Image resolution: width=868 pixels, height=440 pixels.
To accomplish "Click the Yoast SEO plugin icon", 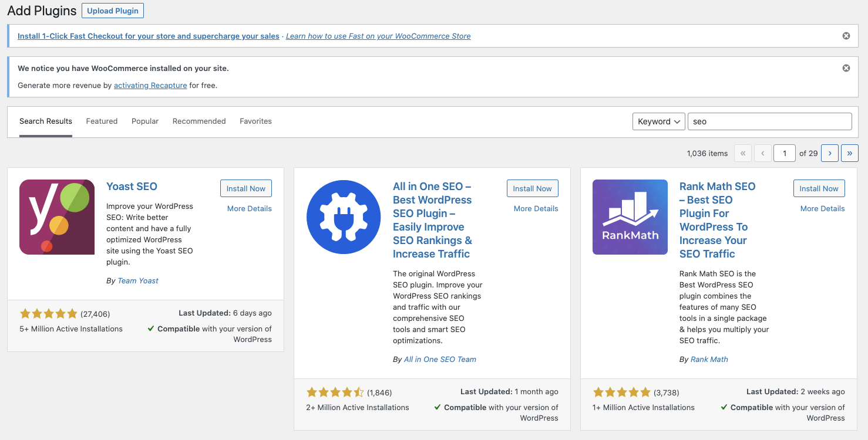I will point(57,217).
